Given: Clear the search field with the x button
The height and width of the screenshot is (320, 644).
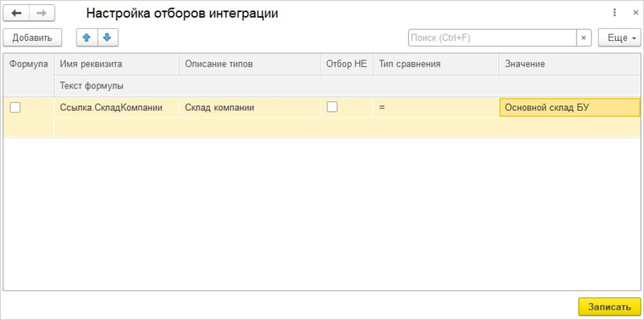Looking at the screenshot, I should 584,38.
